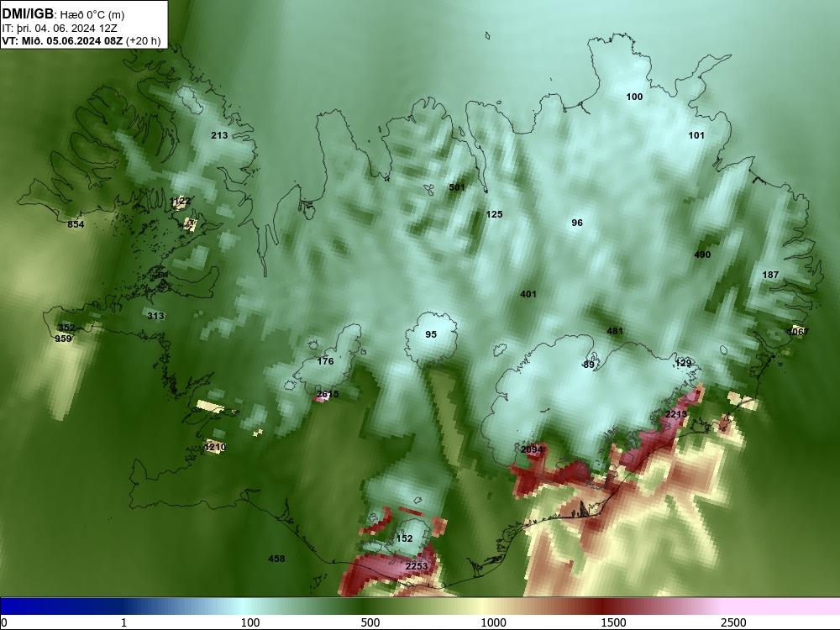The height and width of the screenshot is (630, 840).
Task: Click the 0 tick on the color scale
Action: [5, 622]
